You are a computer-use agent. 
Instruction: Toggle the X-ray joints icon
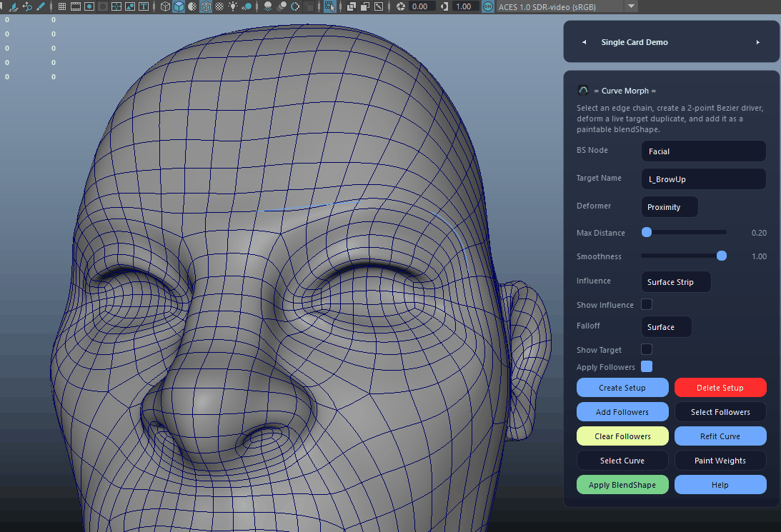(379, 6)
